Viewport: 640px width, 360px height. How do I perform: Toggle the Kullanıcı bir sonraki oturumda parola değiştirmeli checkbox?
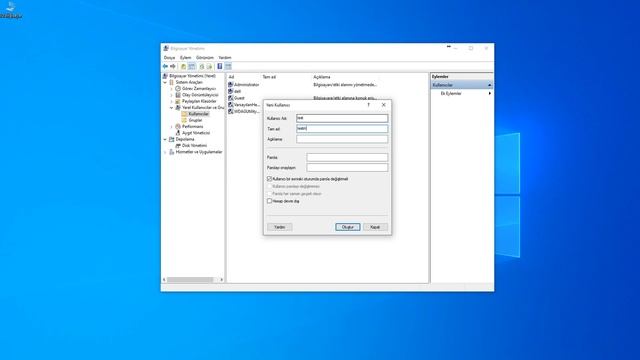click(269, 179)
